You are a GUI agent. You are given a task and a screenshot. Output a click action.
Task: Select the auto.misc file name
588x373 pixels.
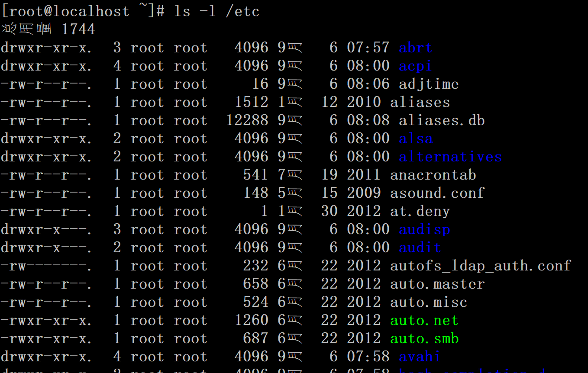[x=429, y=302]
